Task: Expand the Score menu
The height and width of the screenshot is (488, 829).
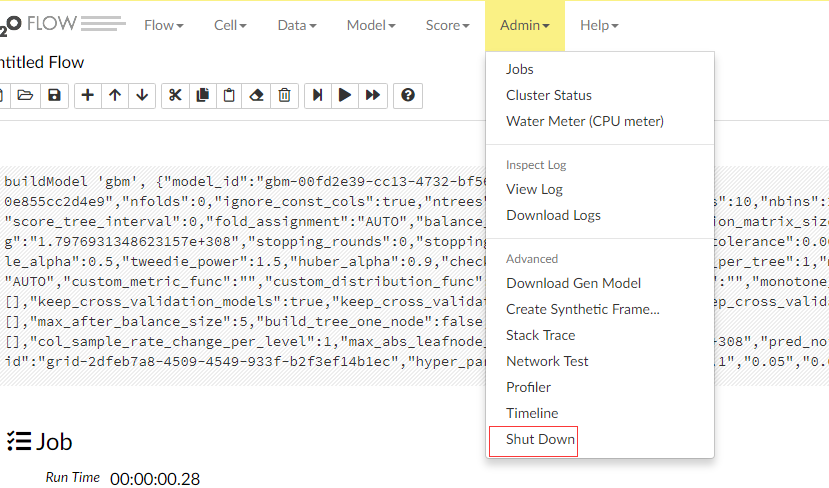Action: coord(447,25)
